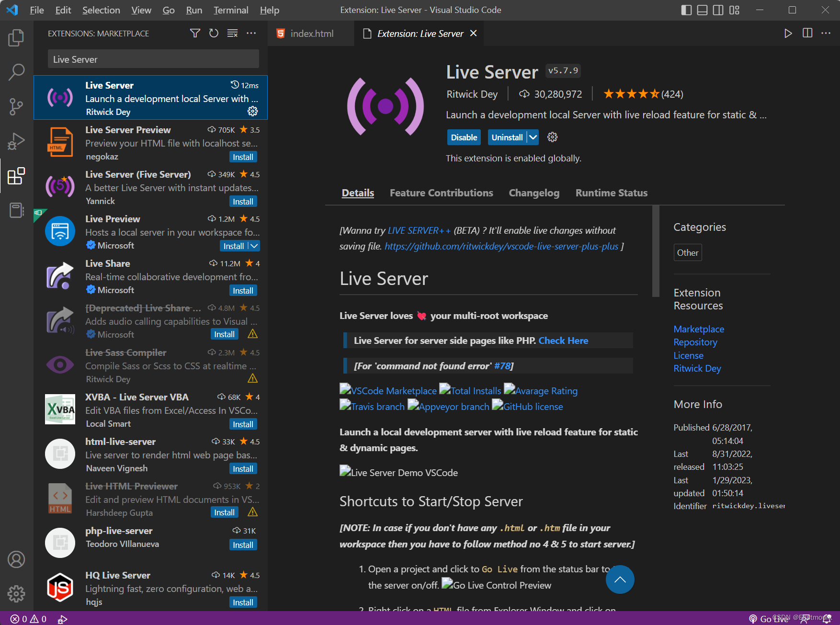Open Source Control view
This screenshot has width=840, height=625.
(x=16, y=107)
